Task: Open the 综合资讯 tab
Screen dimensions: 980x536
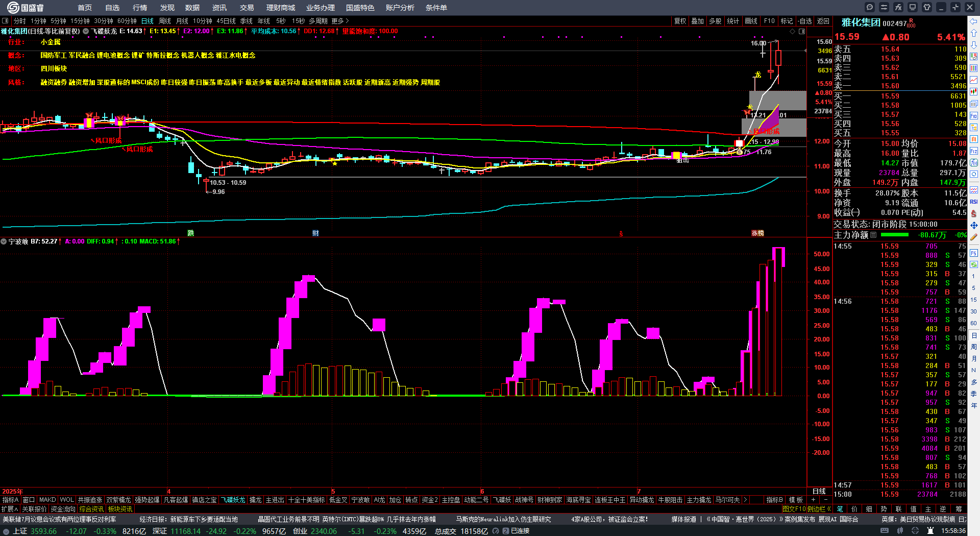Action: pos(91,509)
